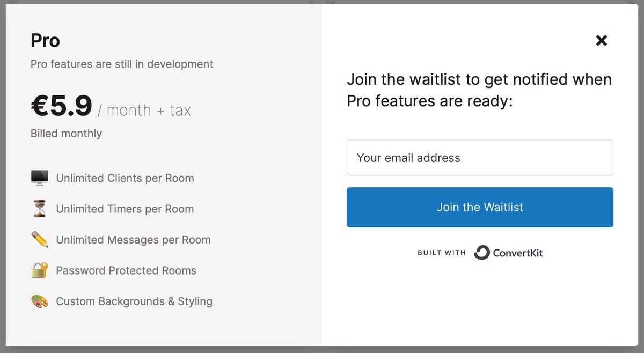
Task: Click the pencil icon for messages
Action: (40, 240)
